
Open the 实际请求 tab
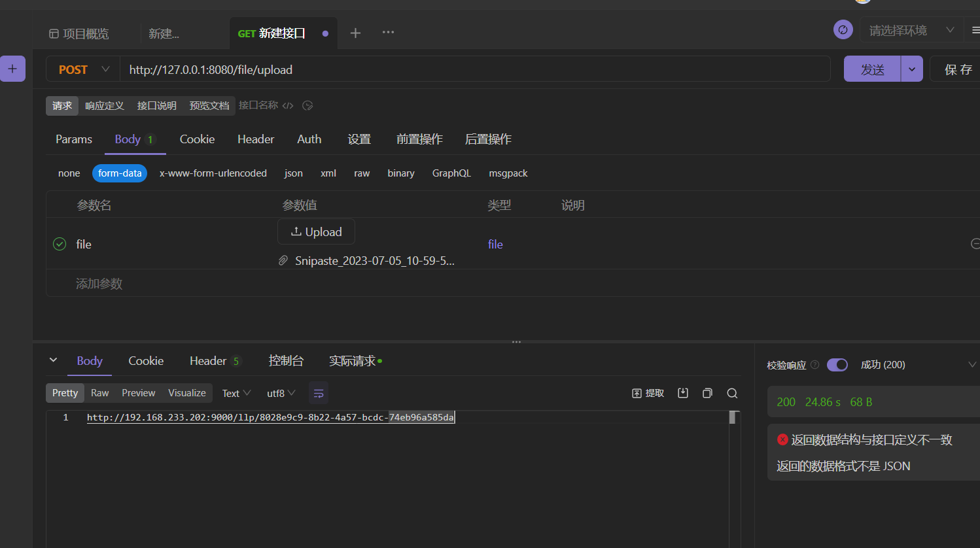355,361
